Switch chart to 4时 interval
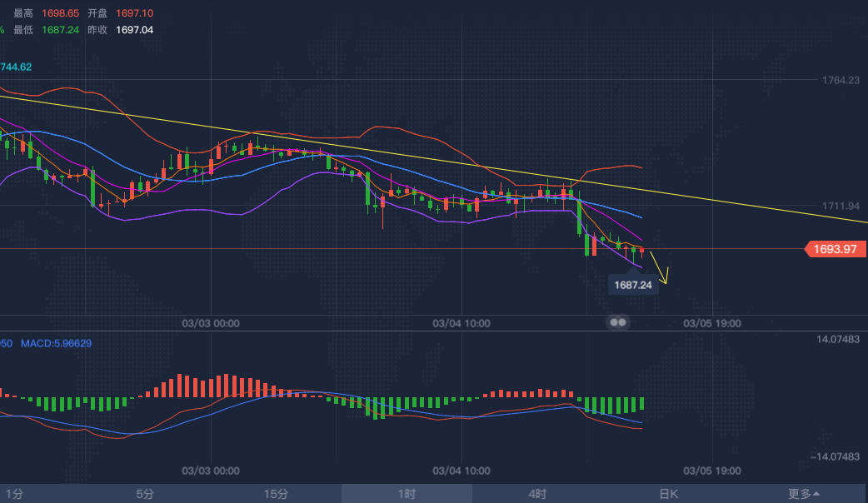Viewport: 868px width, 503px height. (537, 494)
